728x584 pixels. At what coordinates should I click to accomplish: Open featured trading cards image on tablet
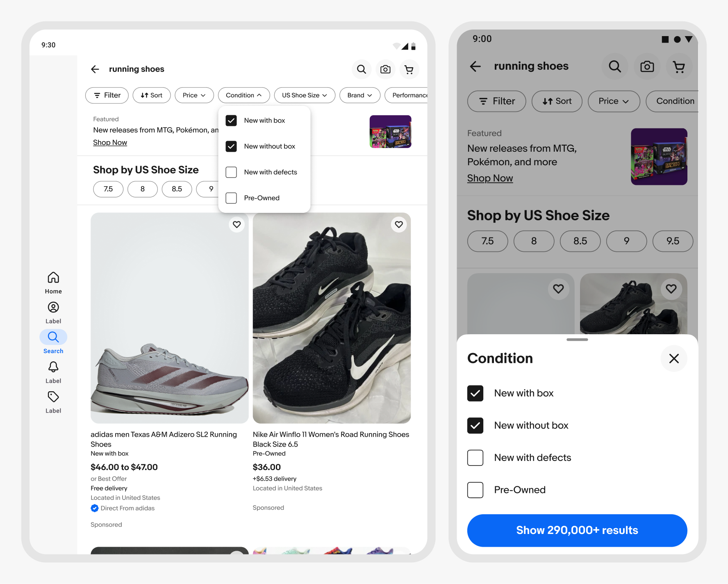(391, 132)
